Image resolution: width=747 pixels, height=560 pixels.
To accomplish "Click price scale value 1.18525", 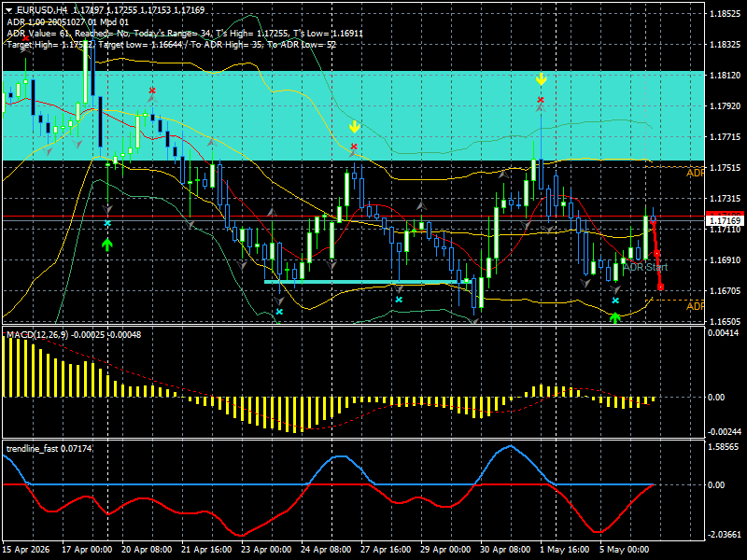I will coord(726,14).
